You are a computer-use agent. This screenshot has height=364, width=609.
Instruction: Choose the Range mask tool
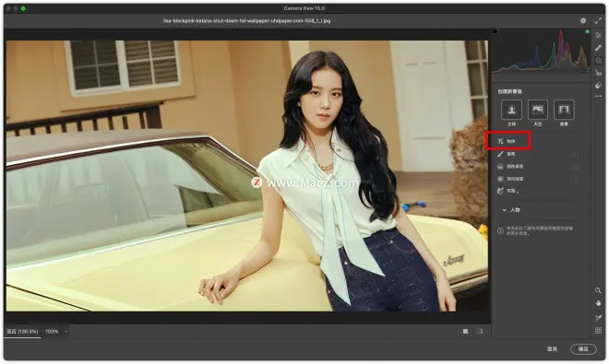(x=507, y=191)
